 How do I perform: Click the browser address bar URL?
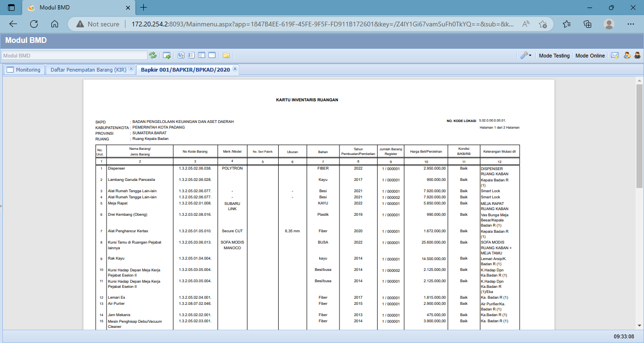323,24
